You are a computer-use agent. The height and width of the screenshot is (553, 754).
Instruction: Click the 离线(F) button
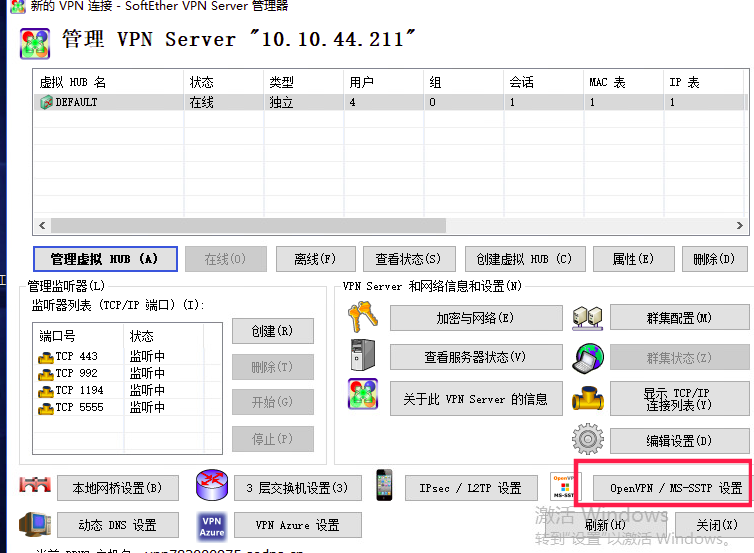tap(315, 259)
